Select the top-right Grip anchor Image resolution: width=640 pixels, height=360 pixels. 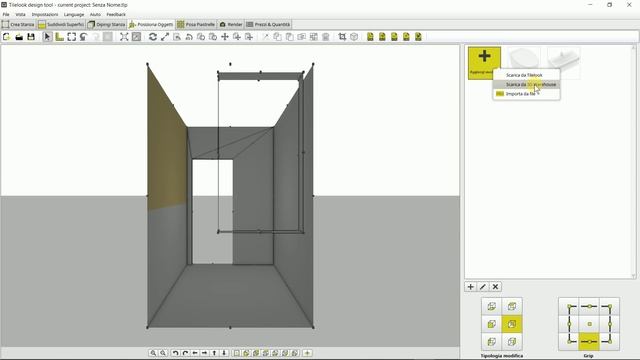click(x=609, y=306)
